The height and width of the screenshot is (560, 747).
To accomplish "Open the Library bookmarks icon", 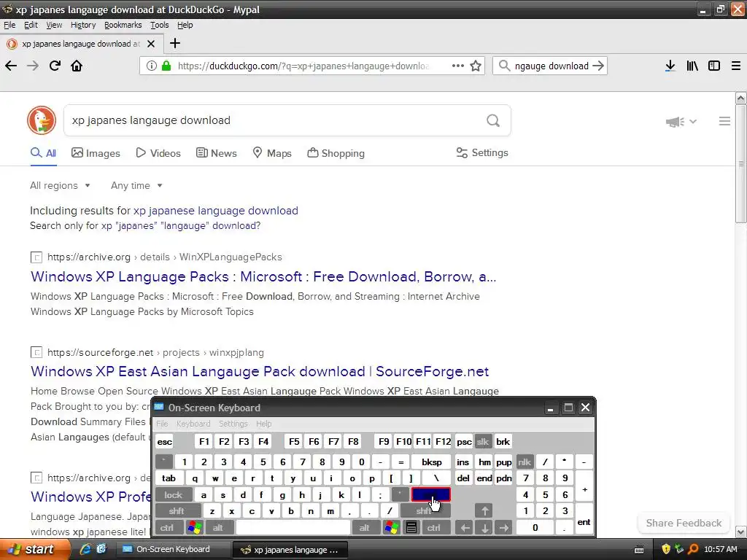I will pyautogui.click(x=692, y=66).
